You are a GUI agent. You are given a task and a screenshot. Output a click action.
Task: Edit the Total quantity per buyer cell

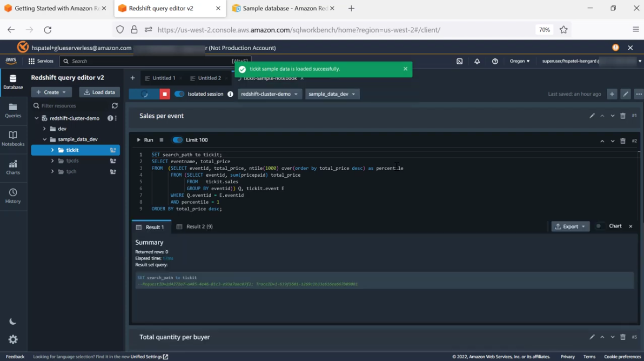click(x=592, y=337)
